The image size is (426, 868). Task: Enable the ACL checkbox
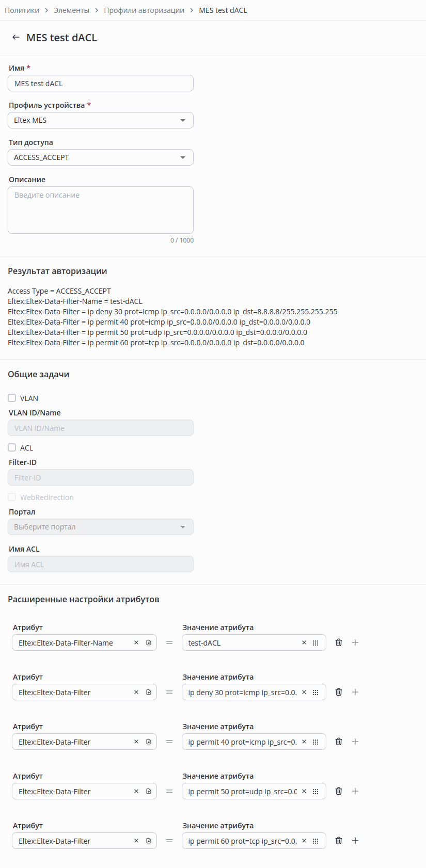pyautogui.click(x=12, y=447)
